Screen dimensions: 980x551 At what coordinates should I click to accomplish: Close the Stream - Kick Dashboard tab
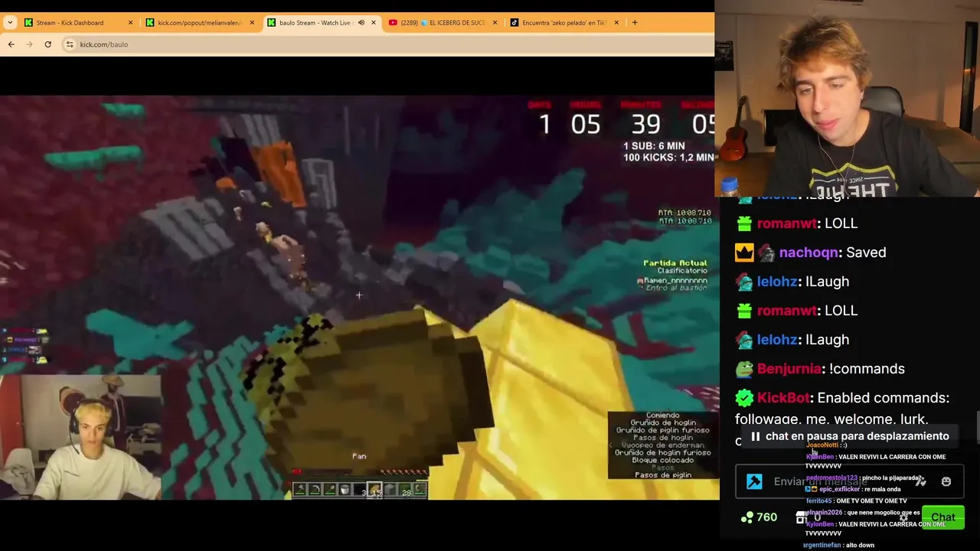pyautogui.click(x=130, y=23)
